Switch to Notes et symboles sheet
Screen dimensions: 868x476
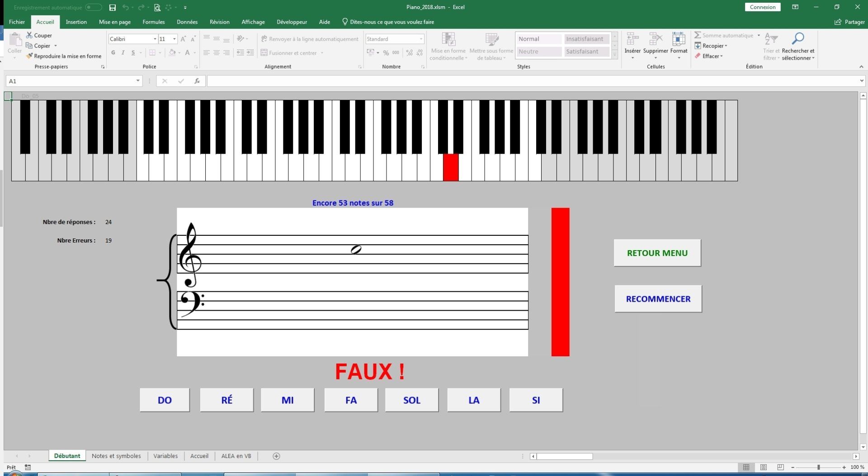tap(116, 456)
